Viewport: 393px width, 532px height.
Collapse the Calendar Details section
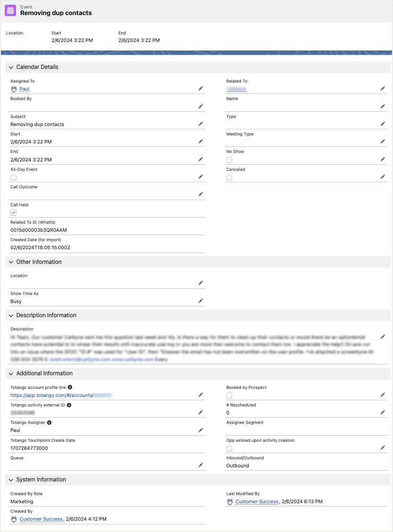coord(11,67)
